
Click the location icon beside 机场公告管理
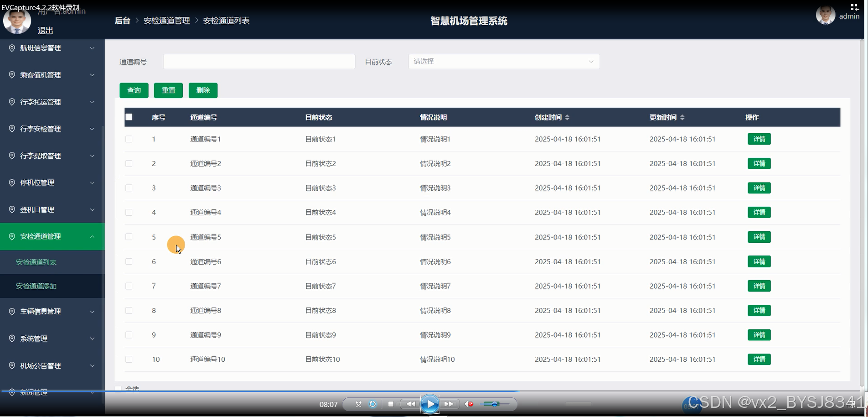12,365
